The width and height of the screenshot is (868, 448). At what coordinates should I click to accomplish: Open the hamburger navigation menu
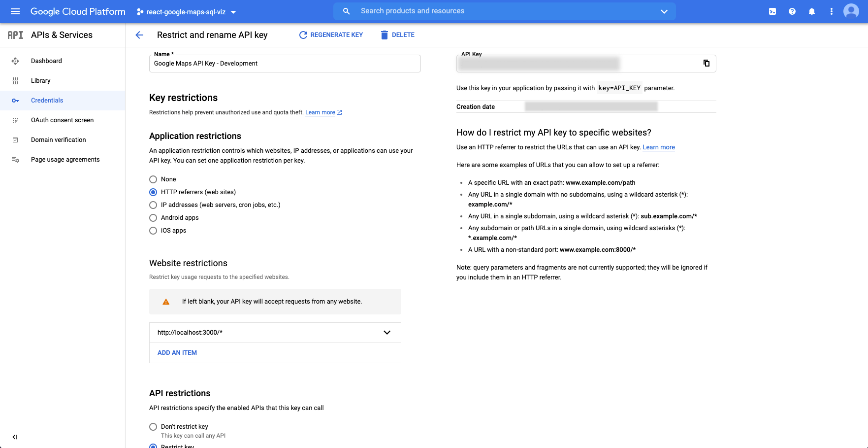(15, 11)
